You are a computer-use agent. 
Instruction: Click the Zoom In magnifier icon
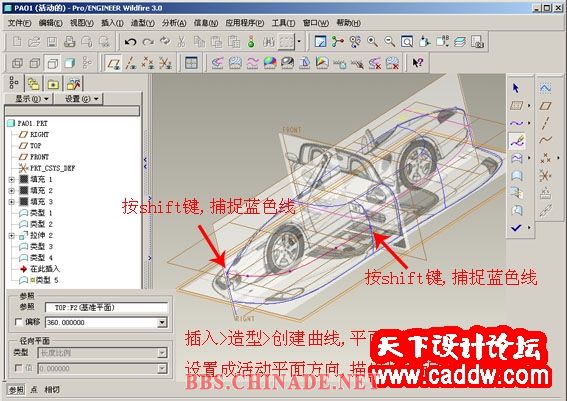[372, 42]
